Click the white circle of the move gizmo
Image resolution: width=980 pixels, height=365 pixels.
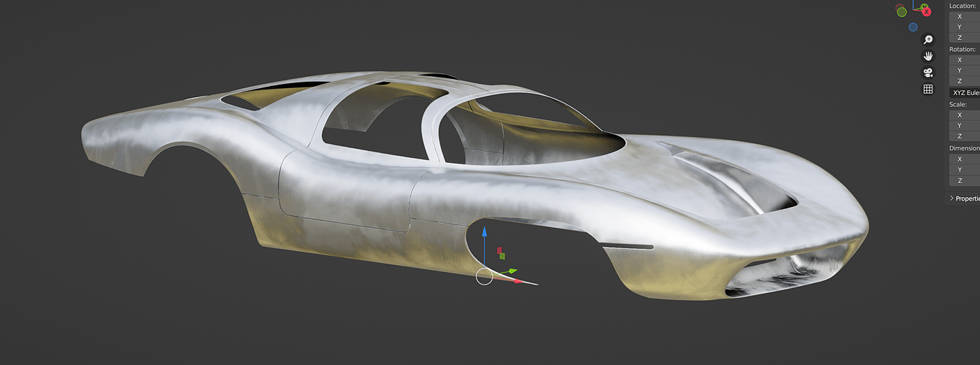tap(484, 276)
